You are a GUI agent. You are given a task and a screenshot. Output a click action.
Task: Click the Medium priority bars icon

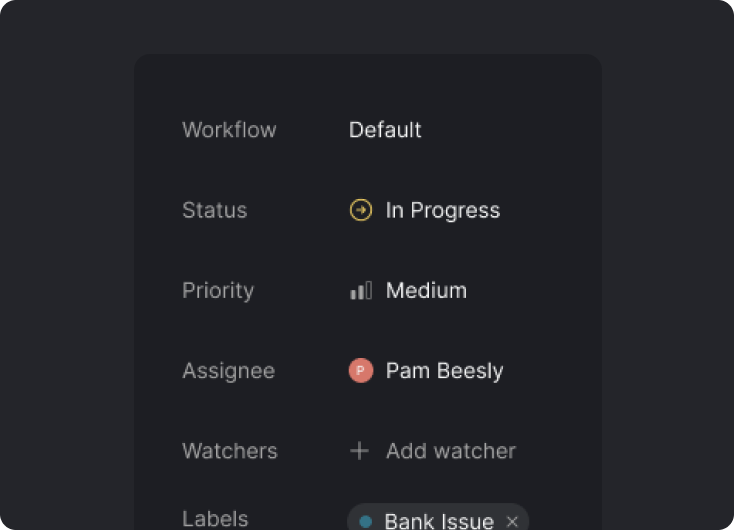coord(360,291)
